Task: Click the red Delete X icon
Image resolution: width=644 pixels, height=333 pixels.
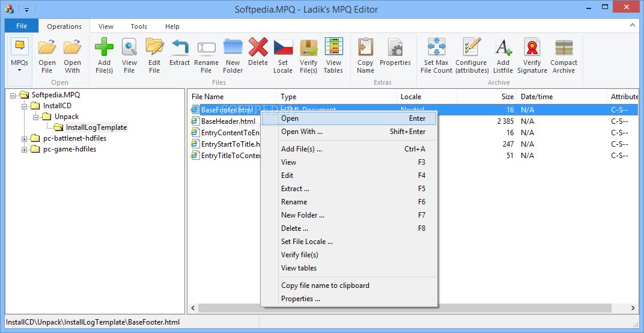Action: click(x=258, y=46)
